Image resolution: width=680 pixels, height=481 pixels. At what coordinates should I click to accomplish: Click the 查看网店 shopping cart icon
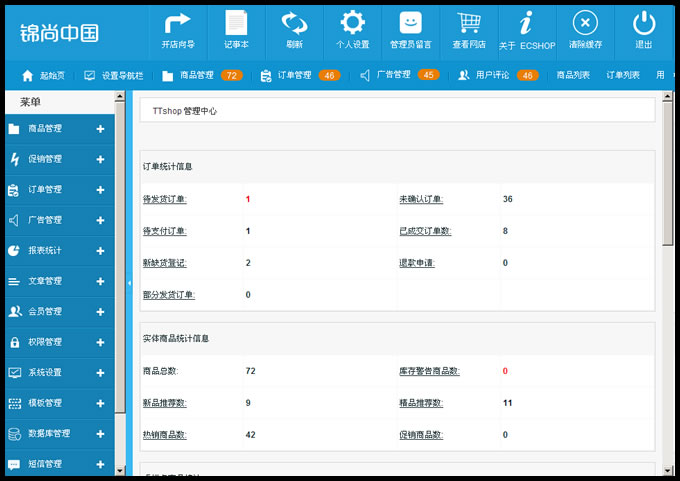pyautogui.click(x=469, y=23)
